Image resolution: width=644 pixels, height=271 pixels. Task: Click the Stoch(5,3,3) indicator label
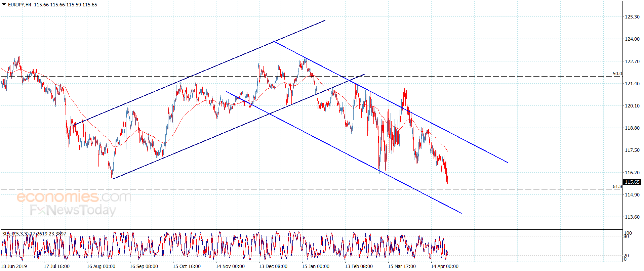15,234
